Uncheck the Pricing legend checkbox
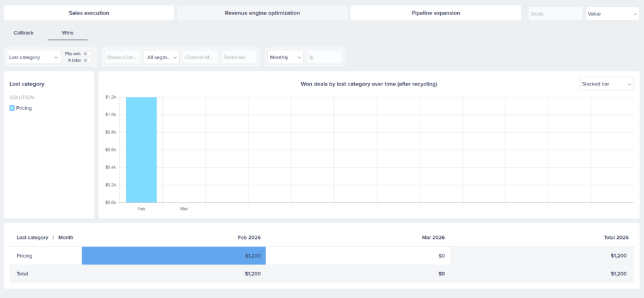 click(x=13, y=108)
